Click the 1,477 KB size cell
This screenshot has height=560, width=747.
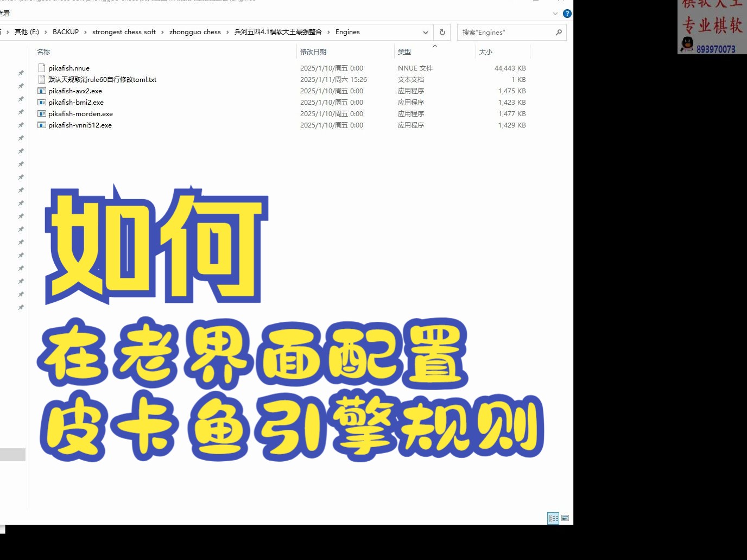[x=512, y=114]
